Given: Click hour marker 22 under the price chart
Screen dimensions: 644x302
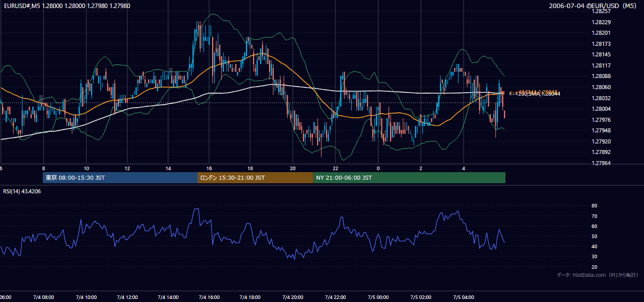Looking at the screenshot, I should click(x=335, y=168).
